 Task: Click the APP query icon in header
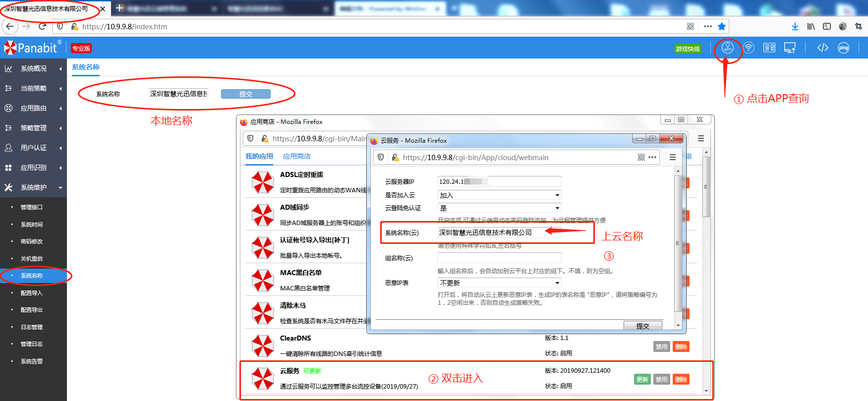tap(727, 48)
